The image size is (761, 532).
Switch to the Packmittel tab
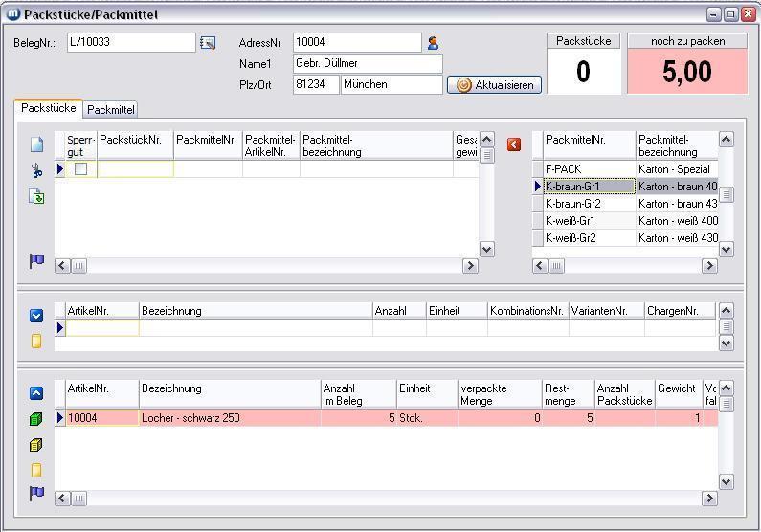point(111,110)
